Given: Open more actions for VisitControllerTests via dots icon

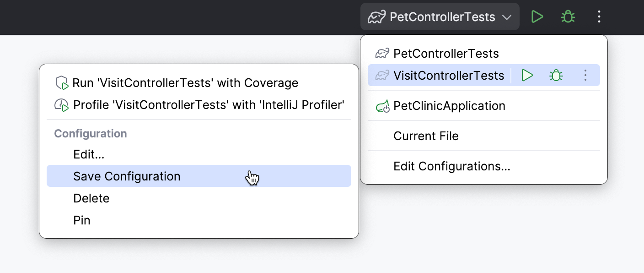Looking at the screenshot, I should (585, 75).
